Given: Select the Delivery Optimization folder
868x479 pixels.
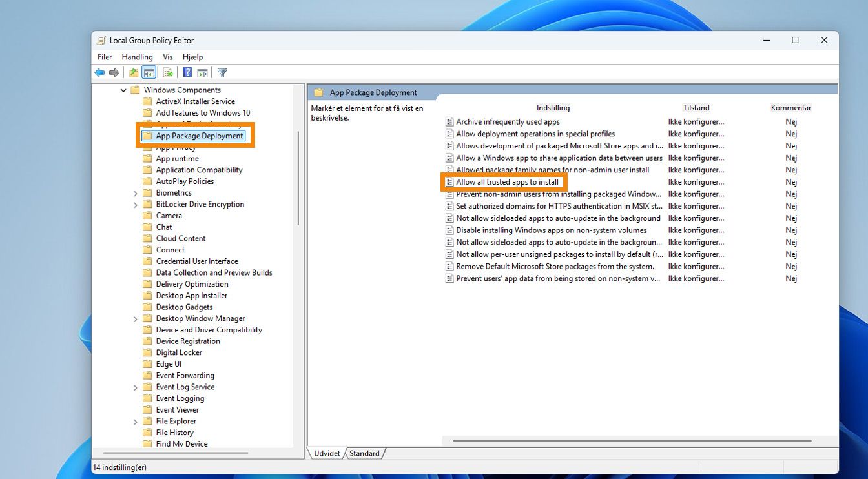Looking at the screenshot, I should 192,285.
